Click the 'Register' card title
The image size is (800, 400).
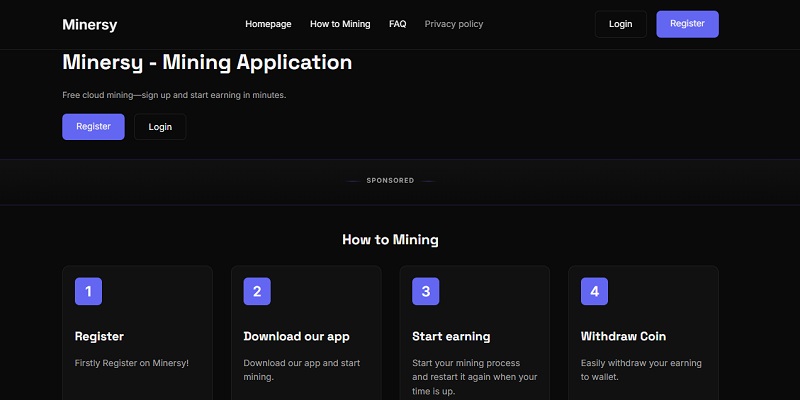coord(99,336)
